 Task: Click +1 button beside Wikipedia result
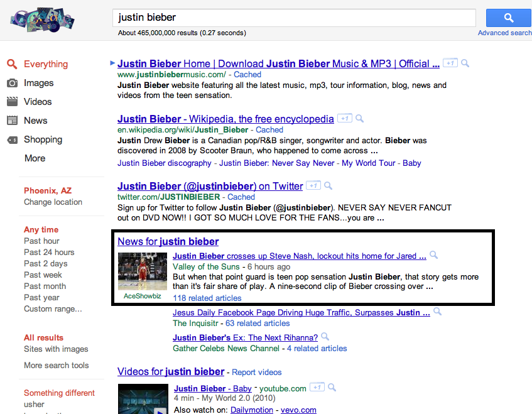(345, 119)
